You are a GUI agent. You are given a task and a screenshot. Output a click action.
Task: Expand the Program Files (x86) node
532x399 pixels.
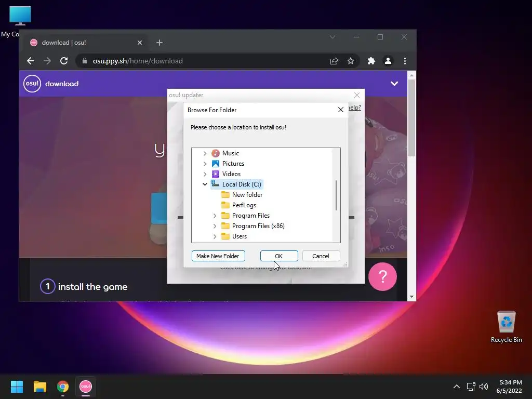click(215, 227)
